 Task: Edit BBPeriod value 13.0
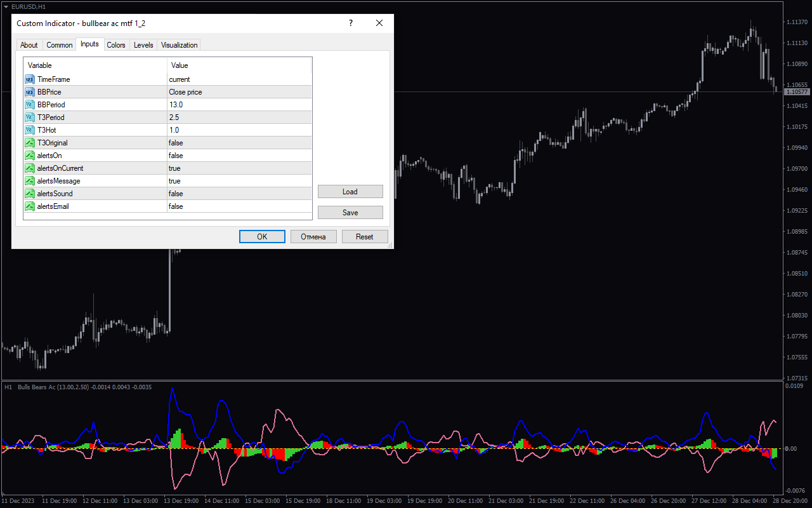click(x=240, y=105)
